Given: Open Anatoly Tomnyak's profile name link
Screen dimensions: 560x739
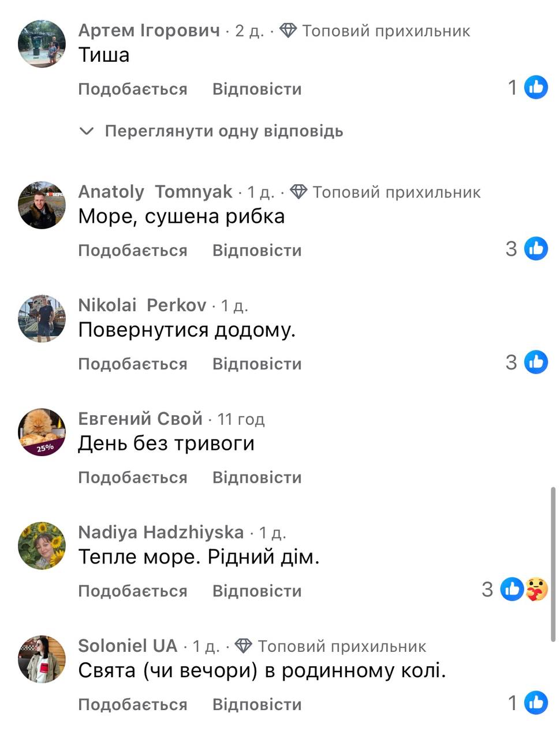Looking at the screenshot, I should click(x=155, y=191).
